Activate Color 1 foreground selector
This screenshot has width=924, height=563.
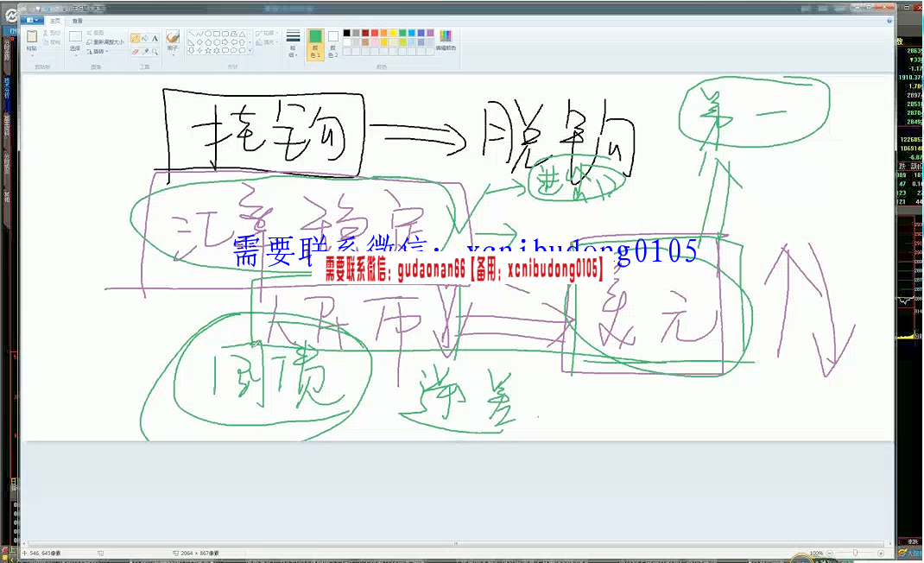315,43
